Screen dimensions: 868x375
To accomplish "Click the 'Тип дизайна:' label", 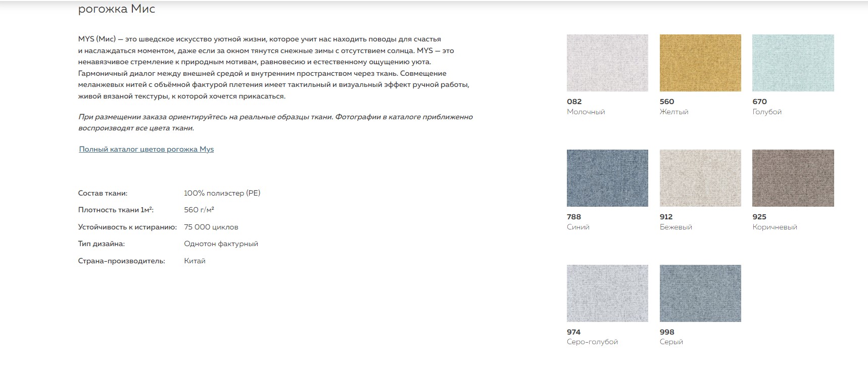I will coord(101,244).
